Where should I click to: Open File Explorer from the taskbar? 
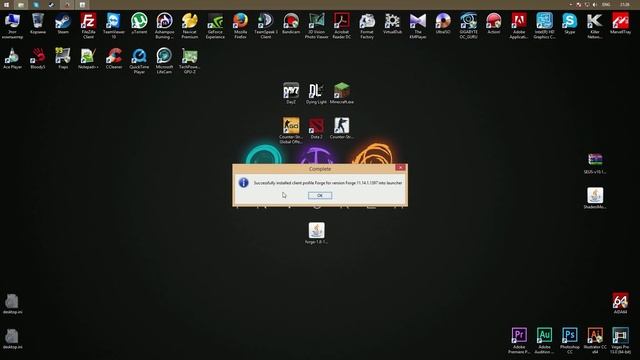click(21, 4)
